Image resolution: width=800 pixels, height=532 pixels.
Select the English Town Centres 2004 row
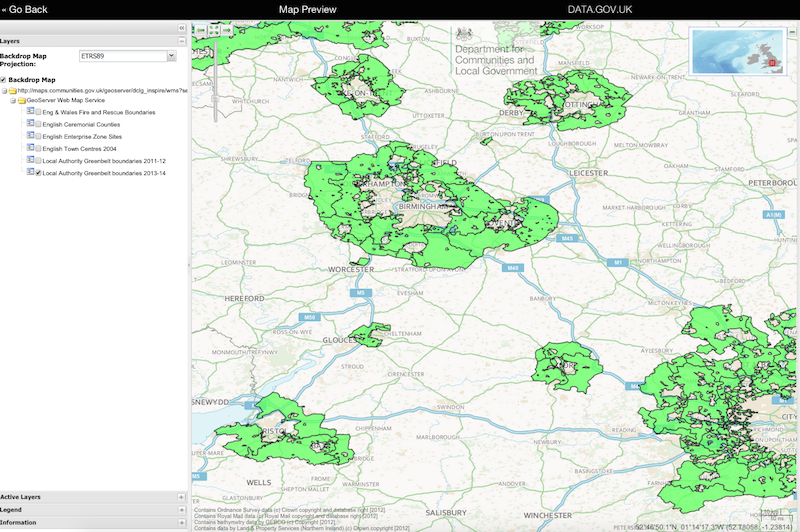[80, 149]
